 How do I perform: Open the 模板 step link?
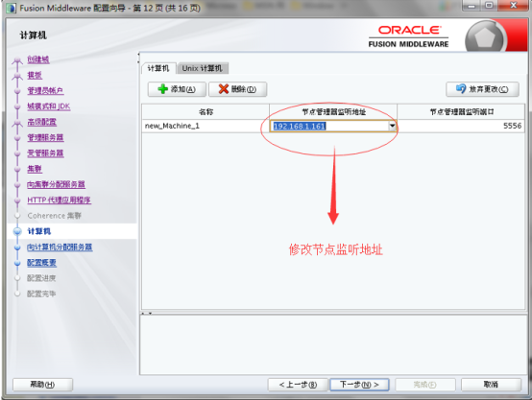coord(35,75)
